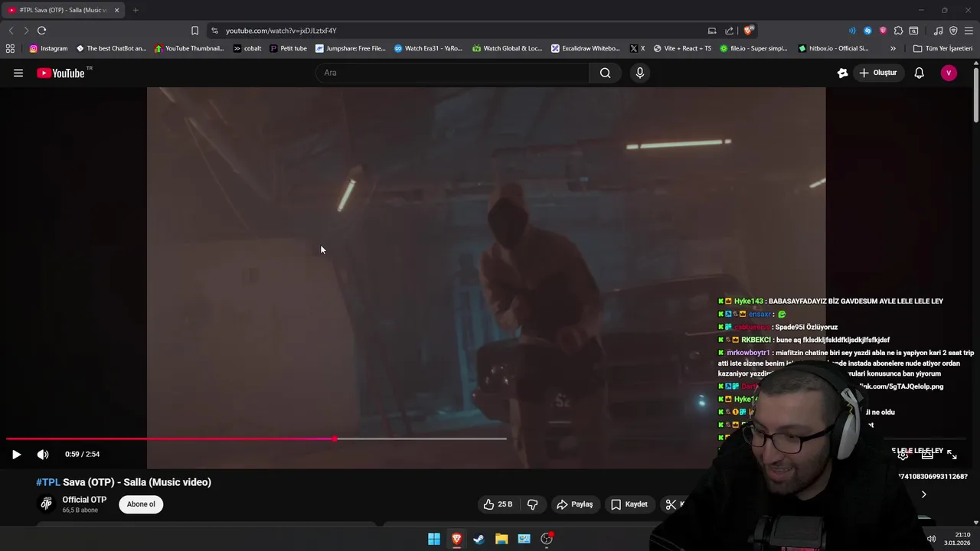980x551 pixels.
Task: Open the Instagram bookmark
Action: pos(48,48)
